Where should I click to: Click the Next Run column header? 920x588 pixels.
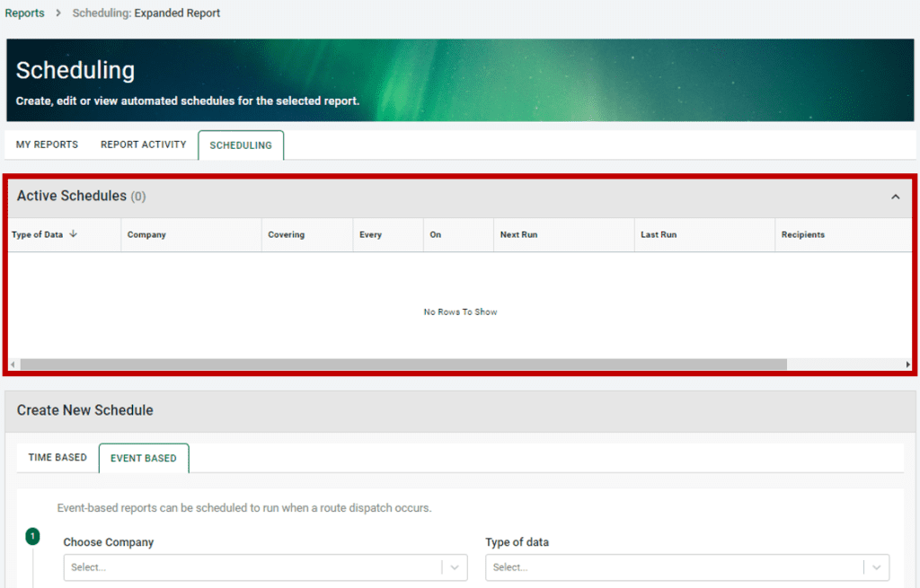(517, 234)
